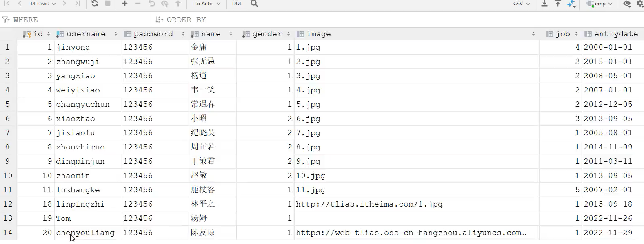Revert changes with the undo arrow

tap(152, 4)
